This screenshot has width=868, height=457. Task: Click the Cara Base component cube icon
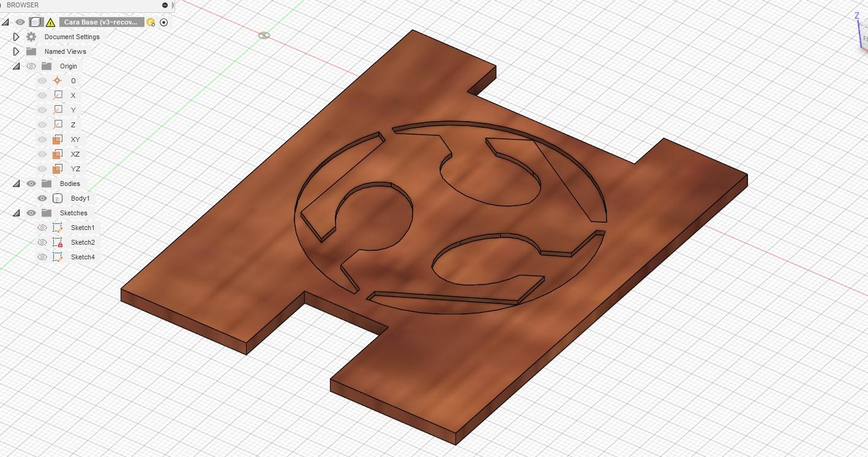pos(36,22)
